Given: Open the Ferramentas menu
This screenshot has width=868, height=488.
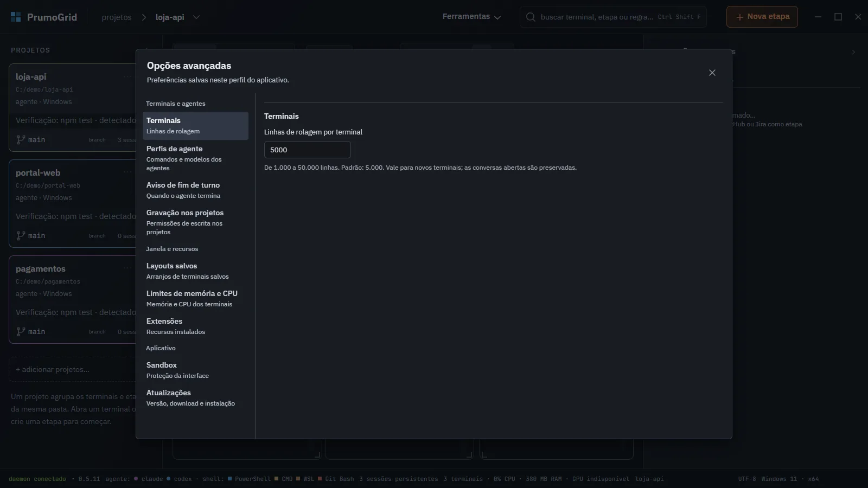Looking at the screenshot, I should tap(471, 17).
